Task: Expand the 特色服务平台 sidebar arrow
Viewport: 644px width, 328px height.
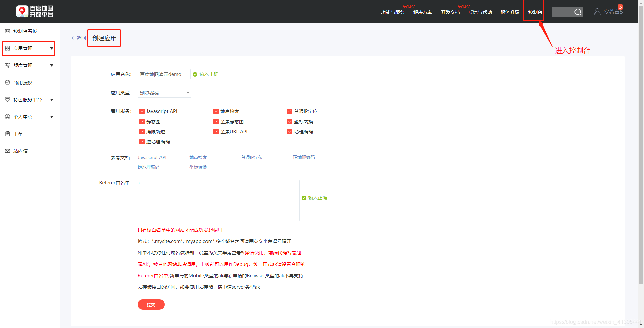Action: [52, 100]
